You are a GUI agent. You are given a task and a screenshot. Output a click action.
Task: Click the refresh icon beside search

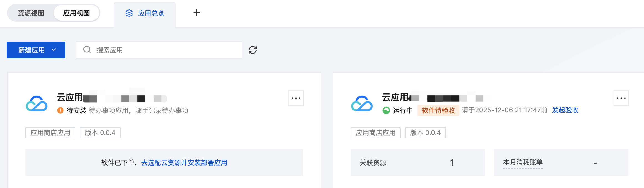(252, 50)
